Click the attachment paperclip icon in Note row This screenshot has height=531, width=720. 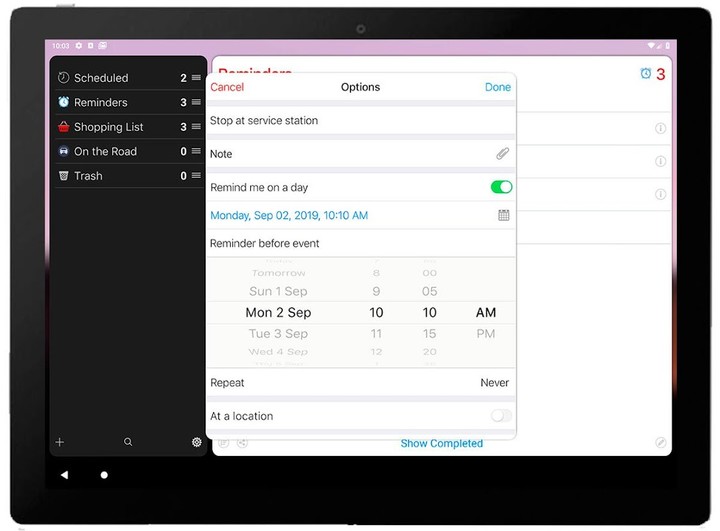coord(502,154)
